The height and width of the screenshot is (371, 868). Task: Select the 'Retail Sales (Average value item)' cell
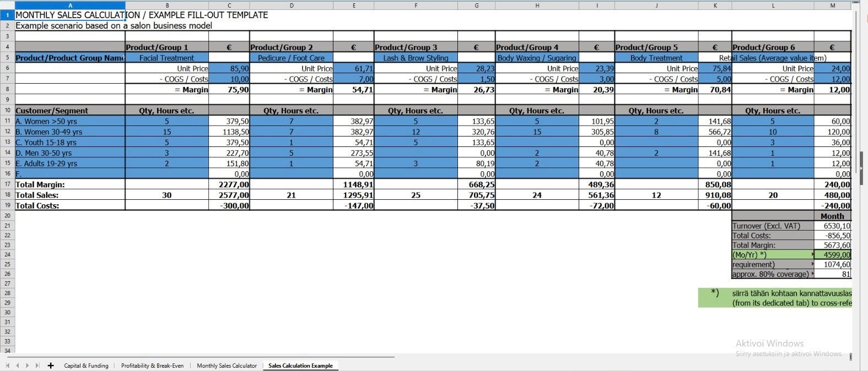pyautogui.click(x=773, y=58)
